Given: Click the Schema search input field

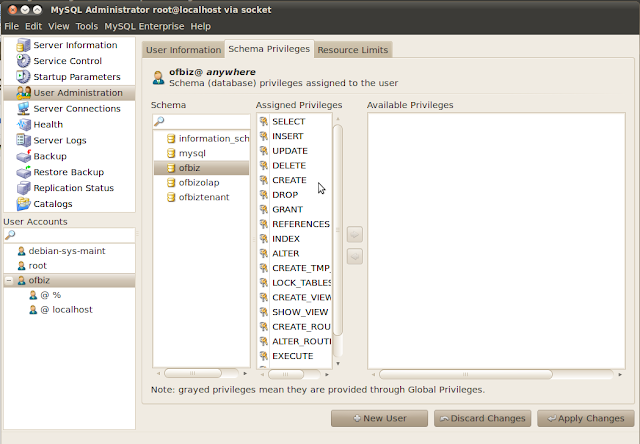Looking at the screenshot, I should point(202,122).
